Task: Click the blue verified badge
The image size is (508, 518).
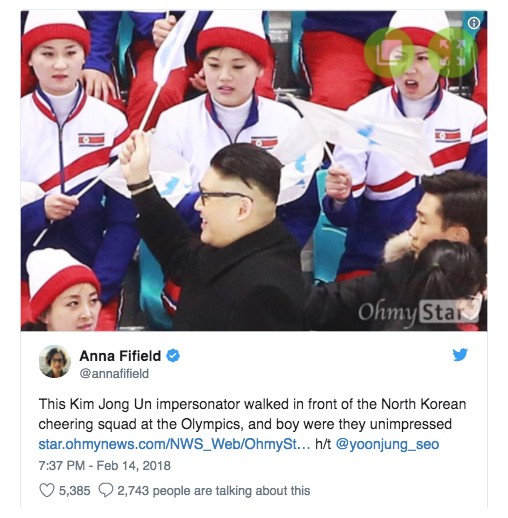Action: pyautogui.click(x=173, y=356)
